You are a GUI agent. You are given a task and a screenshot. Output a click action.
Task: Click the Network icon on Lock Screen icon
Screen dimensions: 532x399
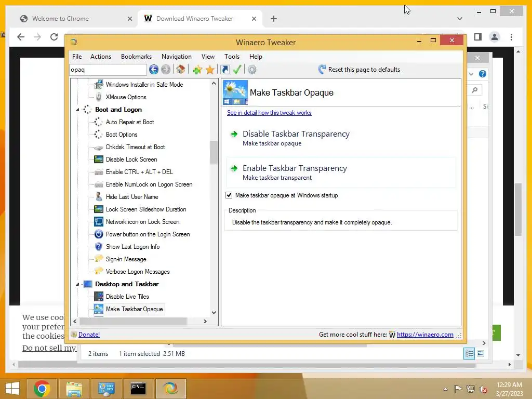[99, 222]
